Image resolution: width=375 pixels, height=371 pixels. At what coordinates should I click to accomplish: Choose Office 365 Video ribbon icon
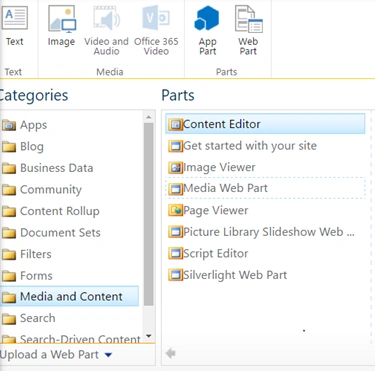coord(156,18)
